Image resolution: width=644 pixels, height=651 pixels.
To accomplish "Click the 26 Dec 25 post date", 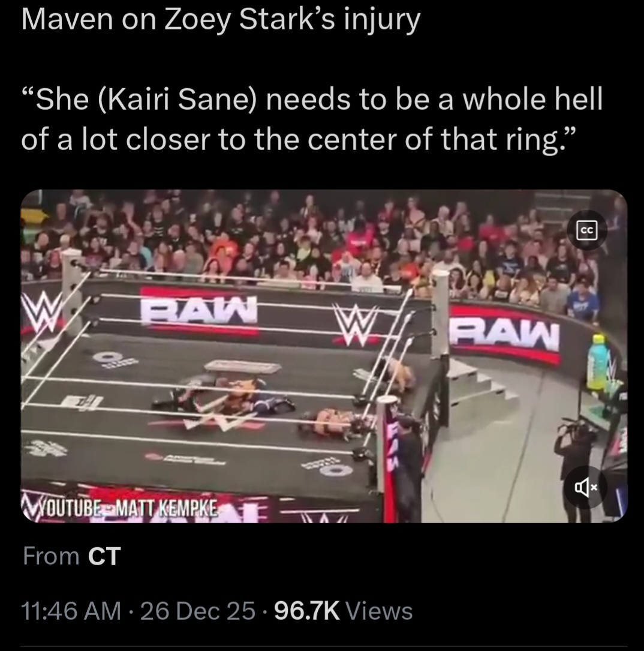I will (x=198, y=611).
